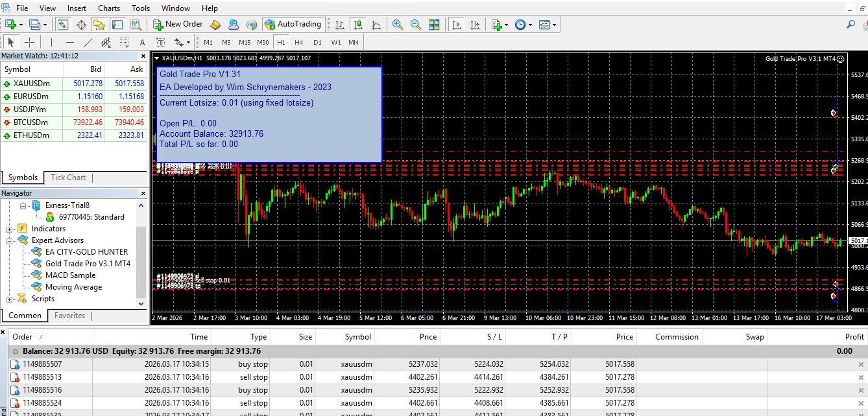Viewport: 868px width, 416px height.
Task: Switch to M15 timeframe
Action: click(x=245, y=42)
